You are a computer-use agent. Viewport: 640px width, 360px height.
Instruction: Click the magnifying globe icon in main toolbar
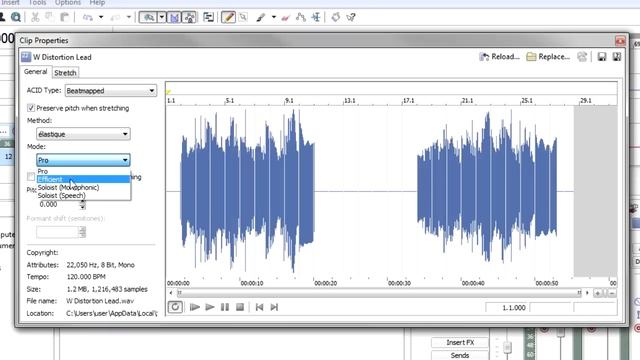coord(16,17)
